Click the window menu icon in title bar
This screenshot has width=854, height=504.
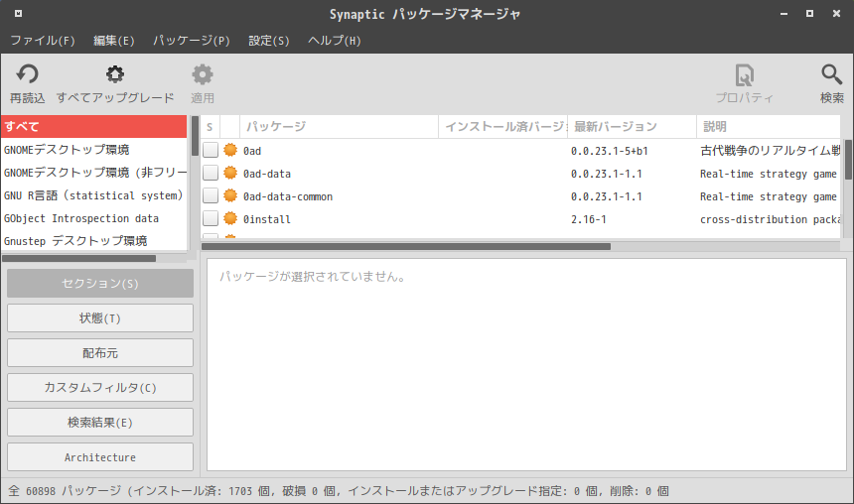tap(18, 13)
